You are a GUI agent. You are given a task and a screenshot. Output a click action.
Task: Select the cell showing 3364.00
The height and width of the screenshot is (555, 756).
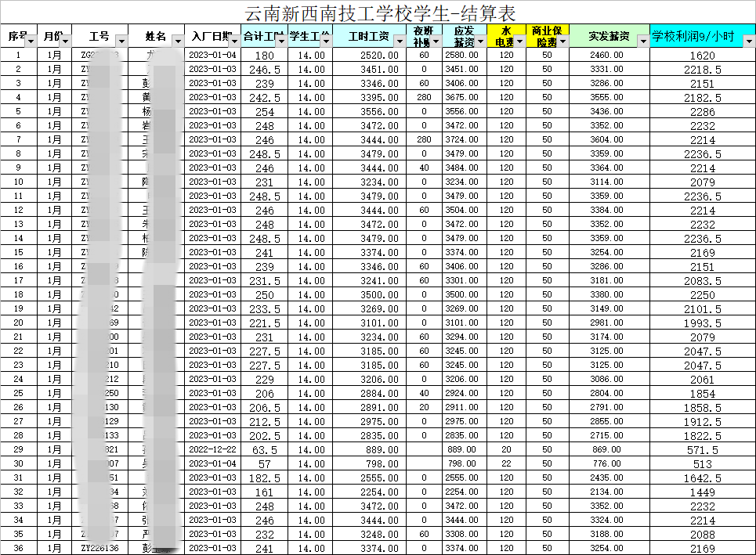pos(610,168)
